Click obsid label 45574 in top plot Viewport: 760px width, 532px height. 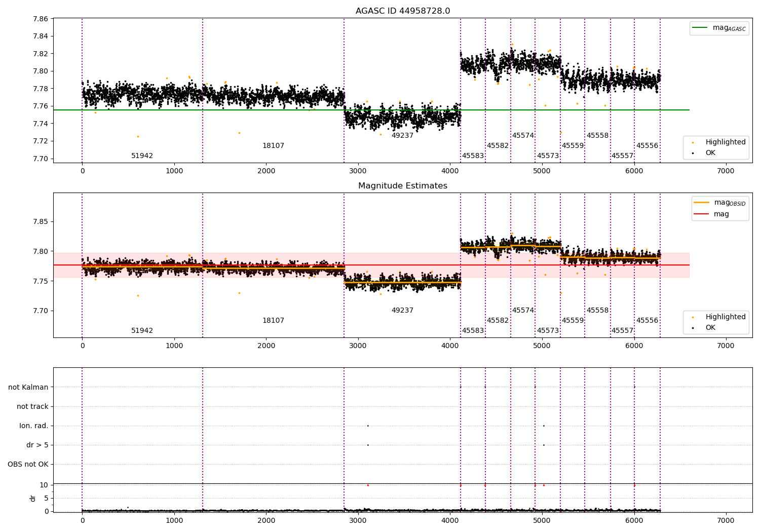523,136
